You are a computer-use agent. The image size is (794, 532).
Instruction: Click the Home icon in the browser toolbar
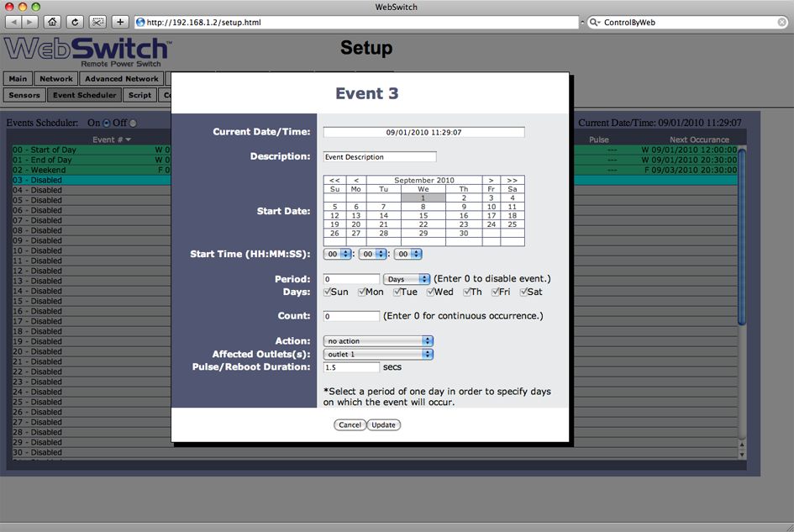pyautogui.click(x=51, y=22)
